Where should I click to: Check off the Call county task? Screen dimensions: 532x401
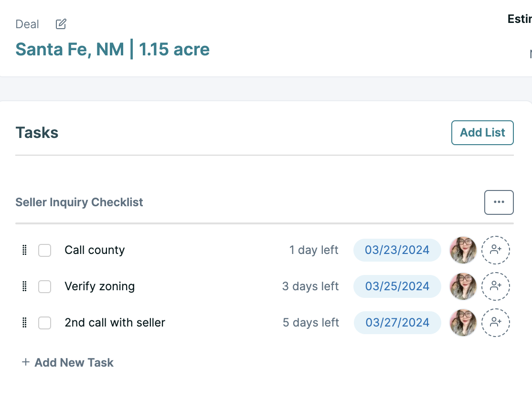click(x=44, y=250)
